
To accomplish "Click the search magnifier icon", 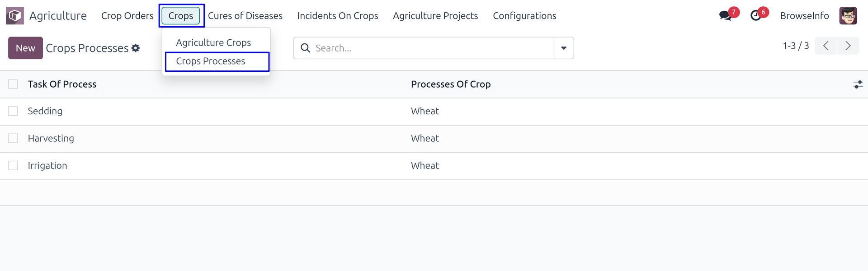I will [306, 48].
